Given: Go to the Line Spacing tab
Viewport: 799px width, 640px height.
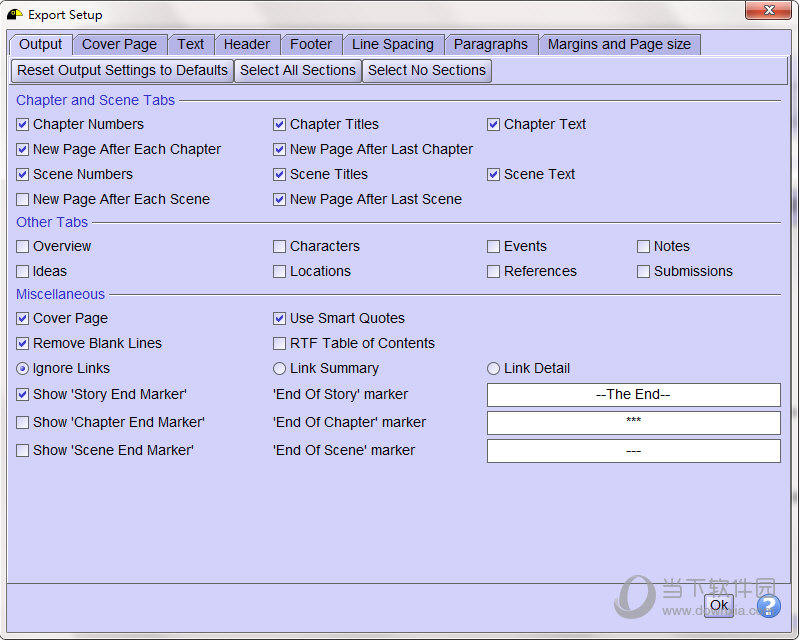Looking at the screenshot, I should (393, 44).
